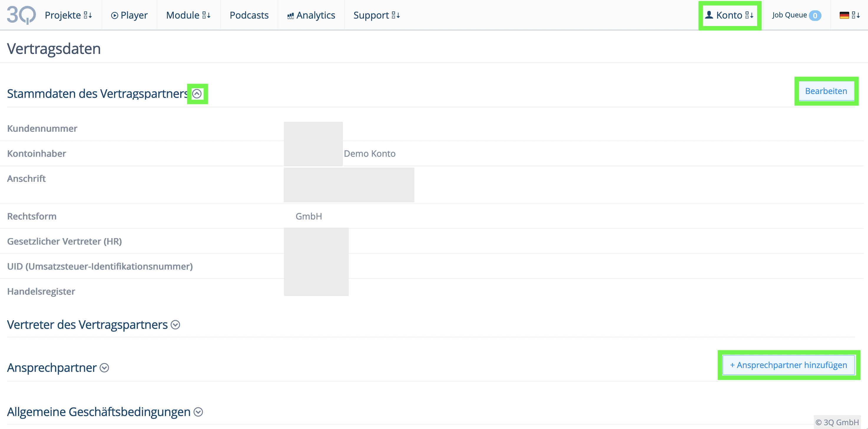Click the Bearbeiten button
Screen dimensions: 868x429
[x=826, y=91]
